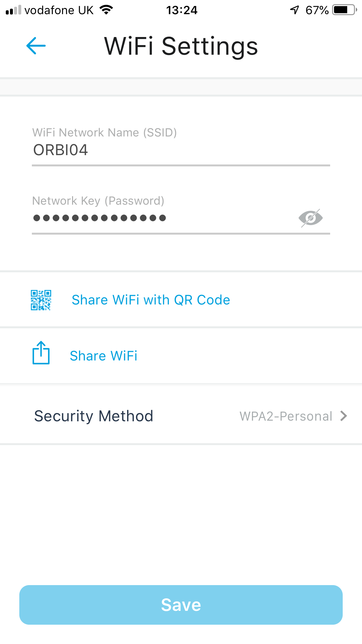
Task: Tap the battery icon in status bar
Action: tap(345, 10)
